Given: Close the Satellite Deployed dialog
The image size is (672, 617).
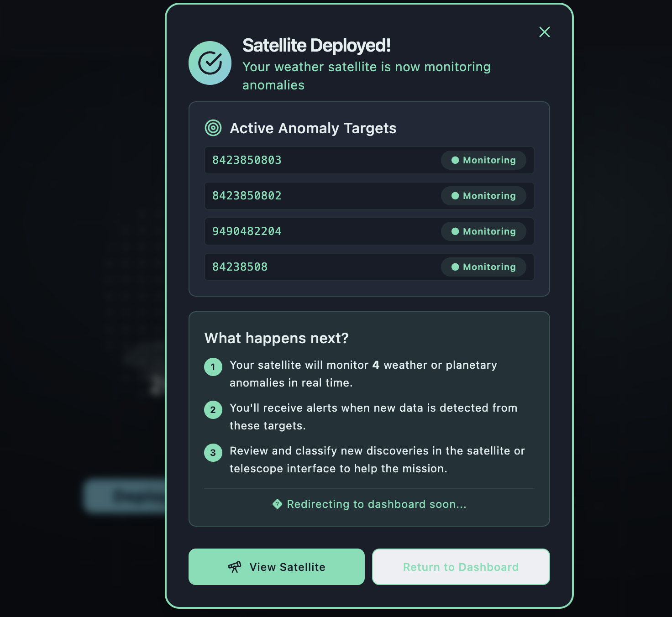Looking at the screenshot, I should [x=544, y=32].
